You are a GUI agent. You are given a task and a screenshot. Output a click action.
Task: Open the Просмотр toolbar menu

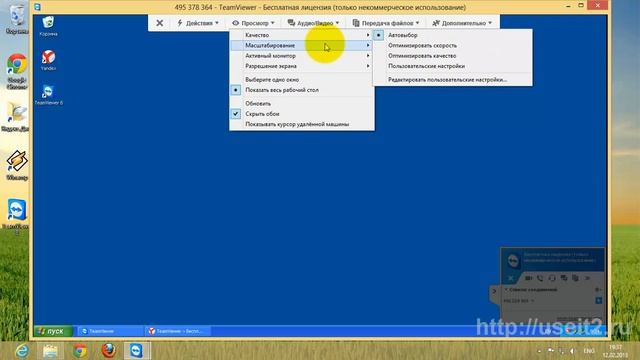coord(253,23)
